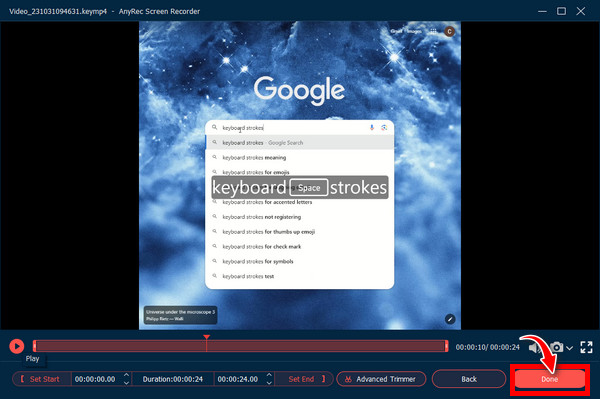
Task: Click the video filename in title bar
Action: (x=58, y=11)
